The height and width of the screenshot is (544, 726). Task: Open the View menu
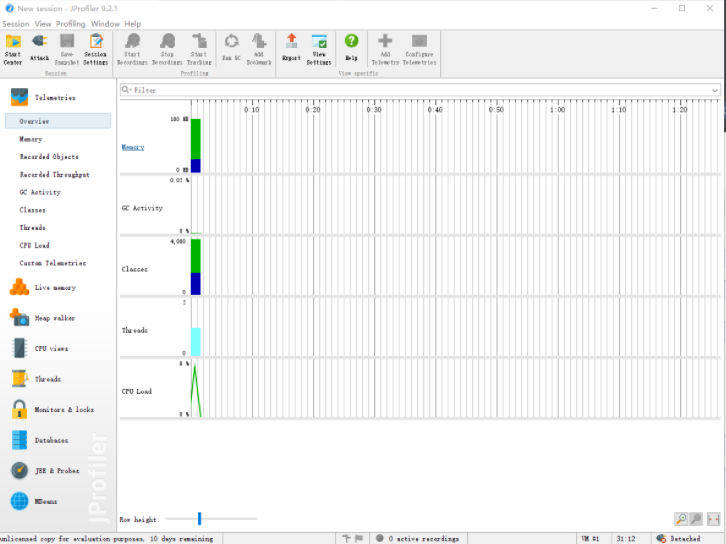[43, 24]
